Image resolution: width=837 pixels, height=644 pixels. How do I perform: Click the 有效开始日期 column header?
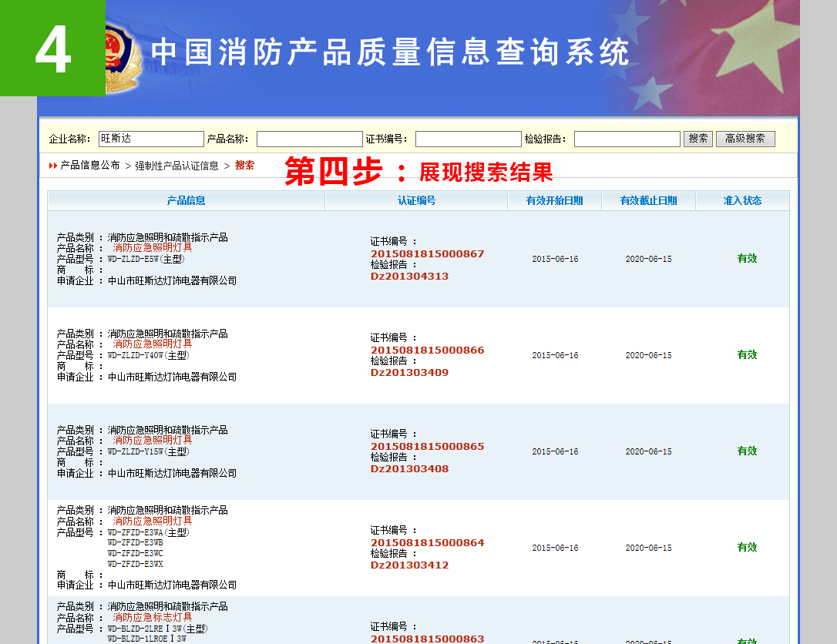pos(554,200)
